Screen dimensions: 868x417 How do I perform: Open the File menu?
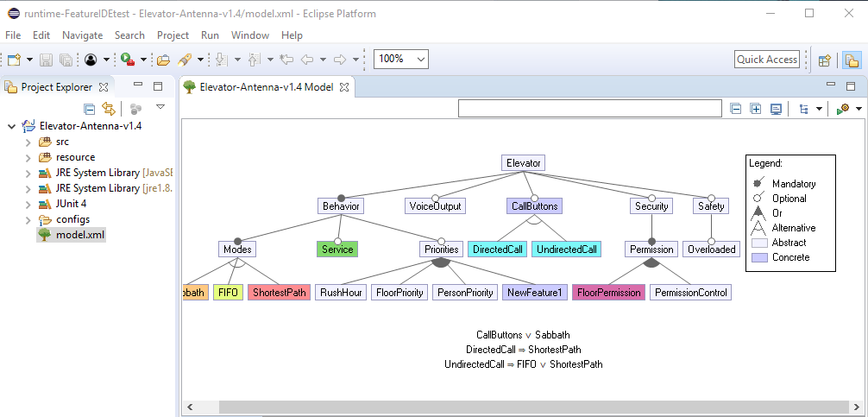click(x=13, y=35)
